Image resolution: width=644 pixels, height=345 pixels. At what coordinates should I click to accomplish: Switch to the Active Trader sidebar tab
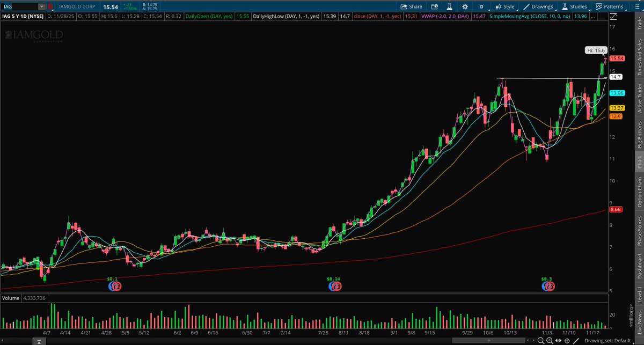click(x=639, y=98)
